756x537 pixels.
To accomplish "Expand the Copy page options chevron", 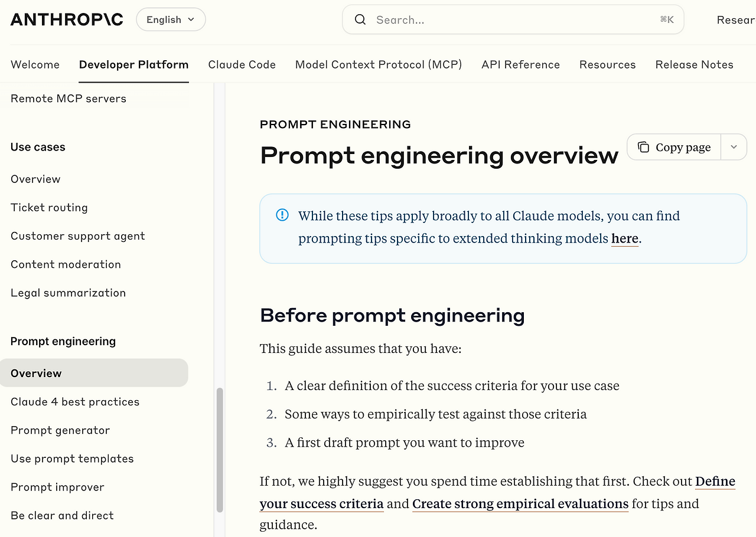I will click(x=734, y=148).
